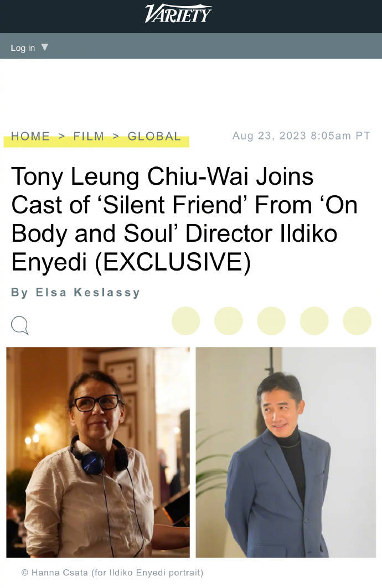This screenshot has width=382, height=588.
Task: Click the Hanna Csata photo credit caption
Action: pyautogui.click(x=112, y=573)
